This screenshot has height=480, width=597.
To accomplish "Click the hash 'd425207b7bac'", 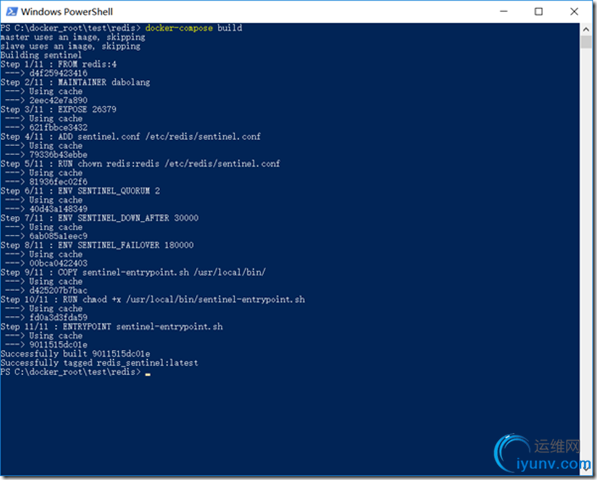I will coord(58,290).
